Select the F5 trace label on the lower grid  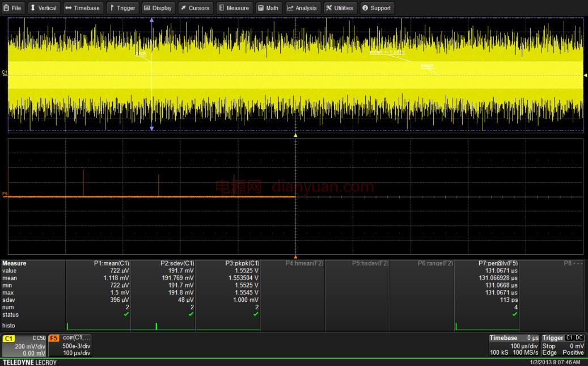[x=5, y=193]
